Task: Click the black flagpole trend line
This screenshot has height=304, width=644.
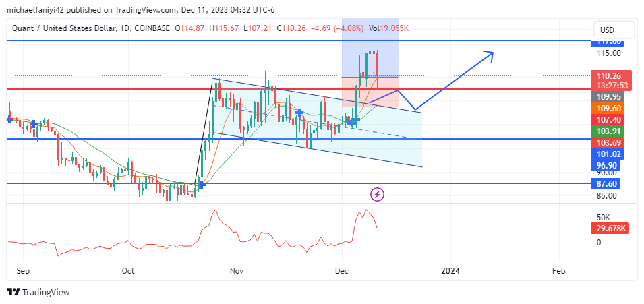Action: (x=203, y=135)
